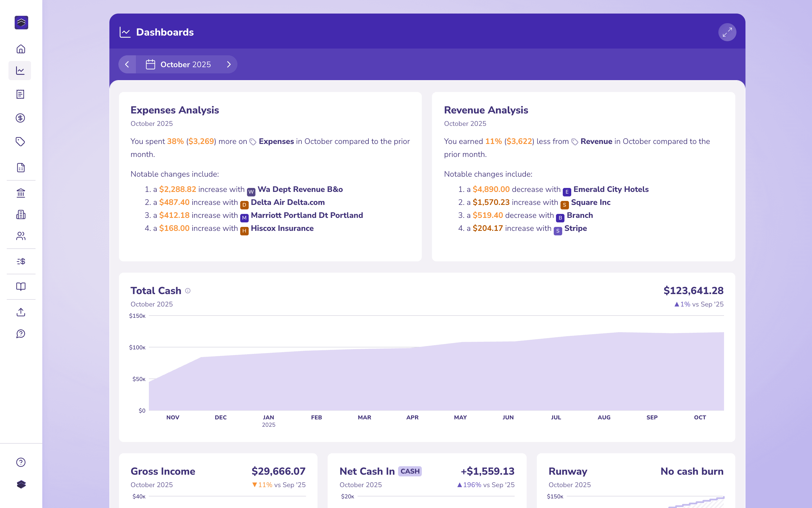This screenshot has width=812, height=508.
Task: Click the Gross Income card title
Action: pos(163,471)
